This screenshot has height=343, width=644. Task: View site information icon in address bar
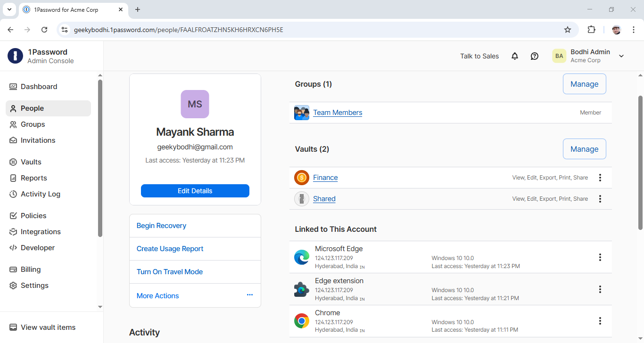coord(65,30)
